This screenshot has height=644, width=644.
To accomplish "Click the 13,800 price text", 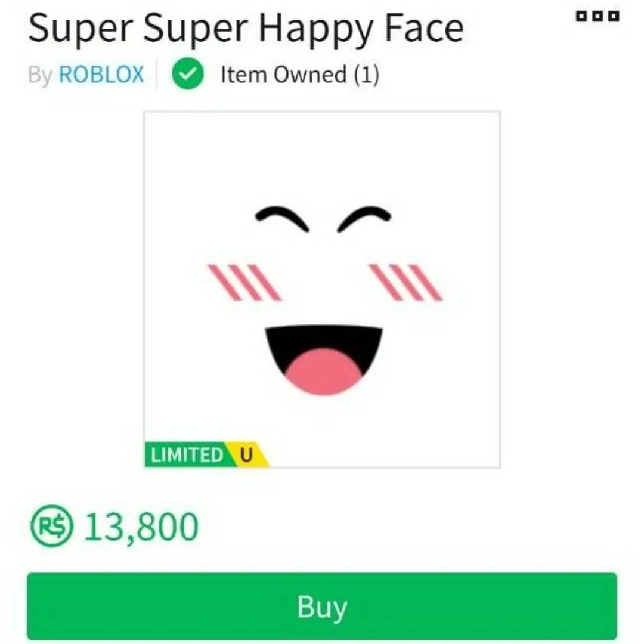I will (141, 526).
